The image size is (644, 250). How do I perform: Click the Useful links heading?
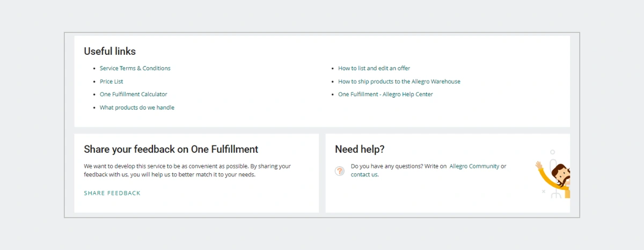click(x=110, y=52)
